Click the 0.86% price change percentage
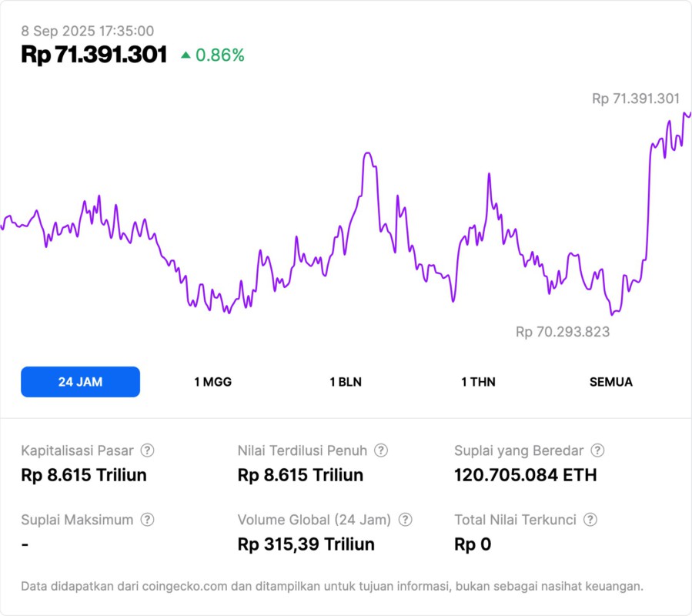Image resolution: width=692 pixels, height=616 pixels. (x=219, y=55)
